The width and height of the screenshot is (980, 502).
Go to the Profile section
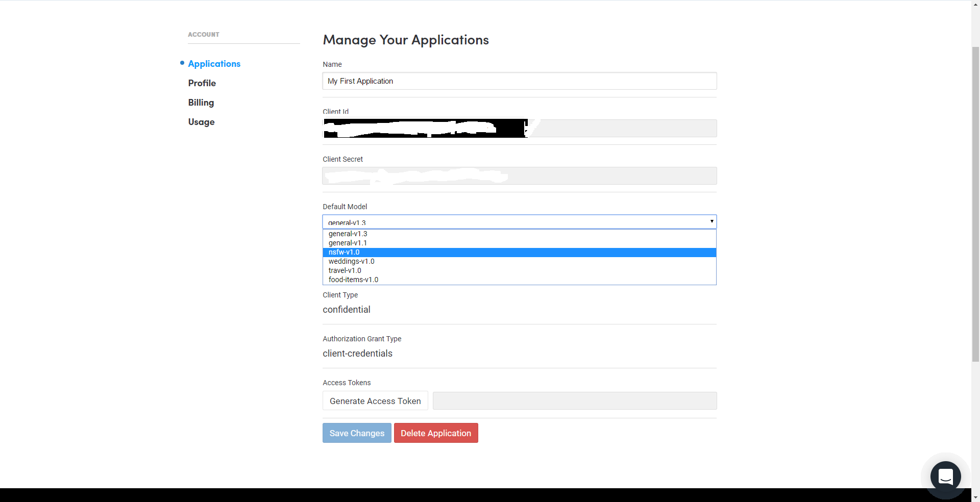point(202,83)
